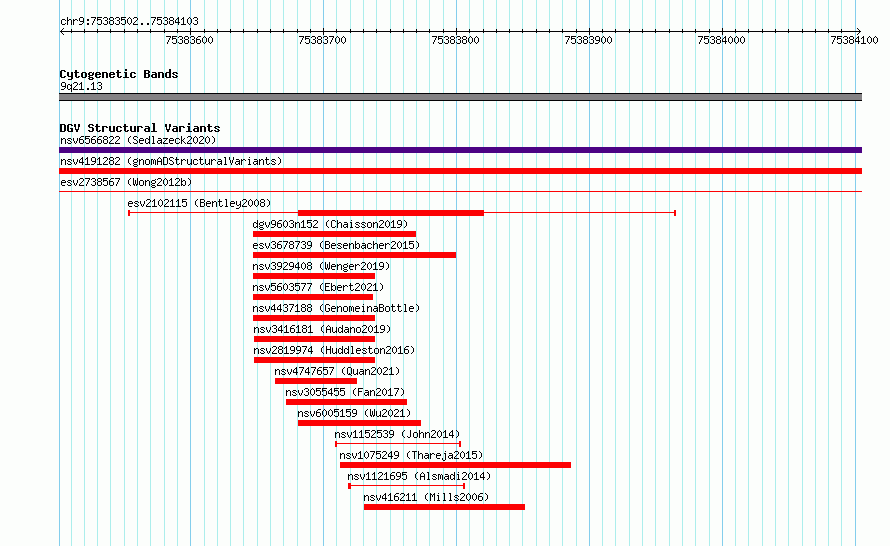The image size is (890, 546).
Task: Click the nsv3055455 (Fan2017) label
Action: tap(345, 392)
